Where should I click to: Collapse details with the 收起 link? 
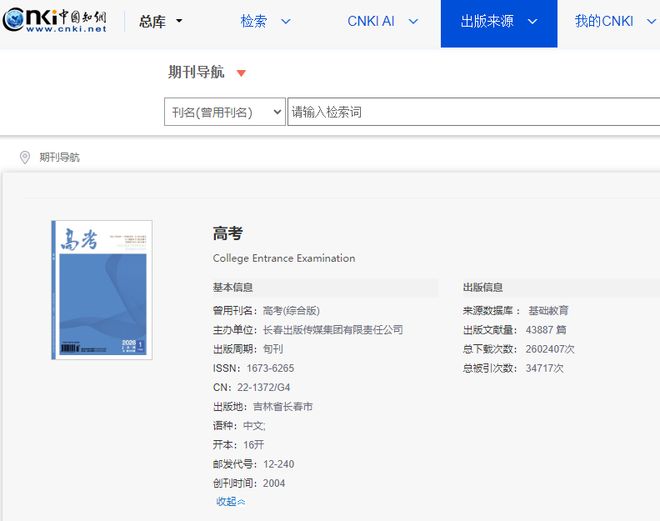coord(230,502)
